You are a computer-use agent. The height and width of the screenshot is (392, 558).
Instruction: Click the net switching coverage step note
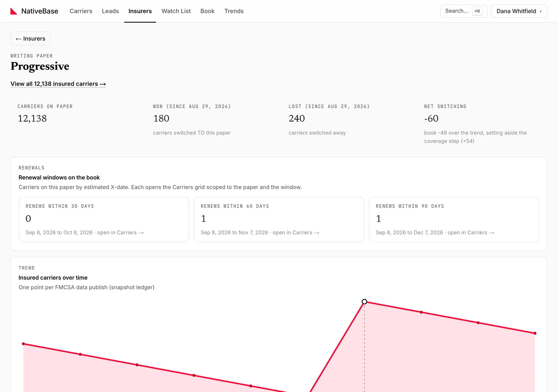tap(475, 137)
